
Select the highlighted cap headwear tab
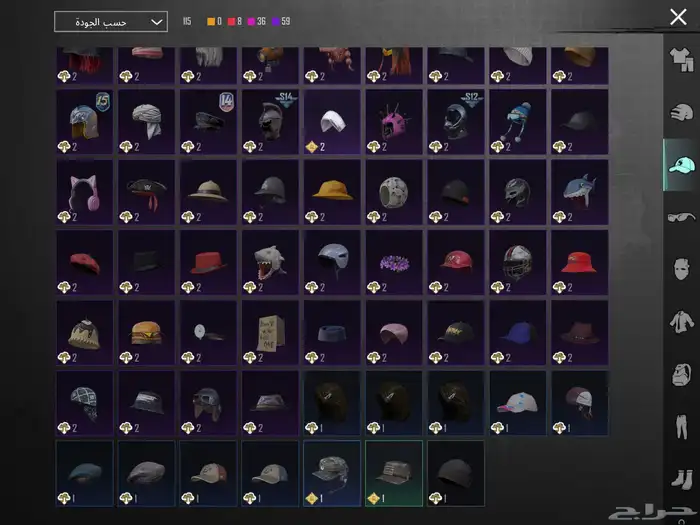[x=681, y=165]
